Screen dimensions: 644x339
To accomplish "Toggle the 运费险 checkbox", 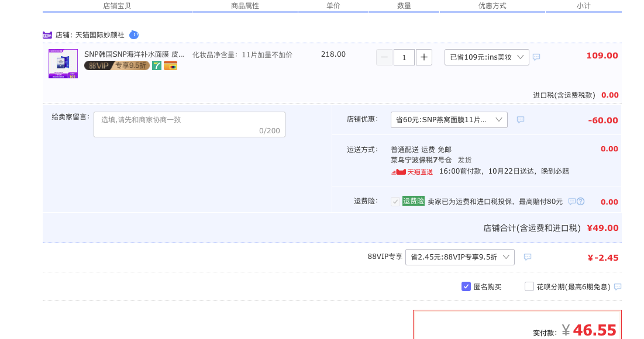I will point(395,202).
